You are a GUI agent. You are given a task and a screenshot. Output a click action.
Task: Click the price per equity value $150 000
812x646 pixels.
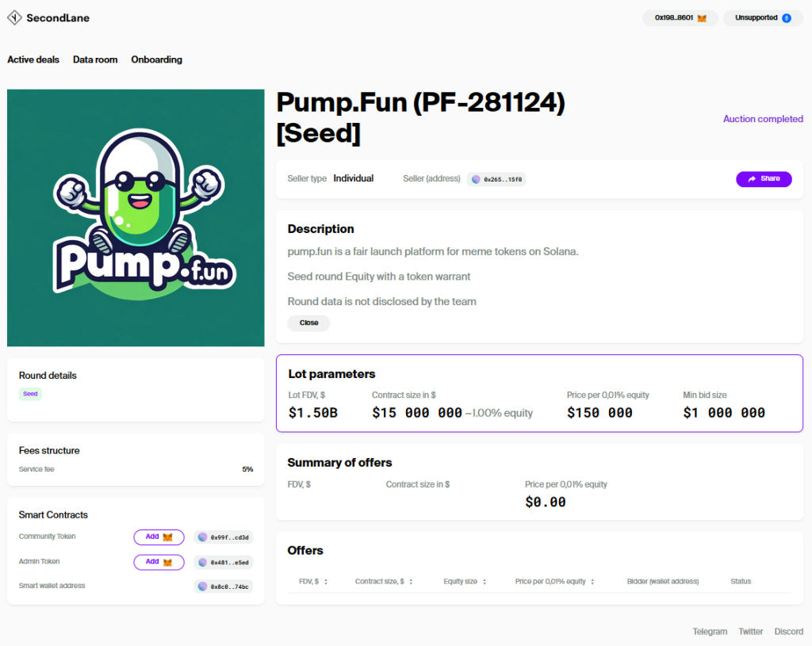pyautogui.click(x=599, y=413)
